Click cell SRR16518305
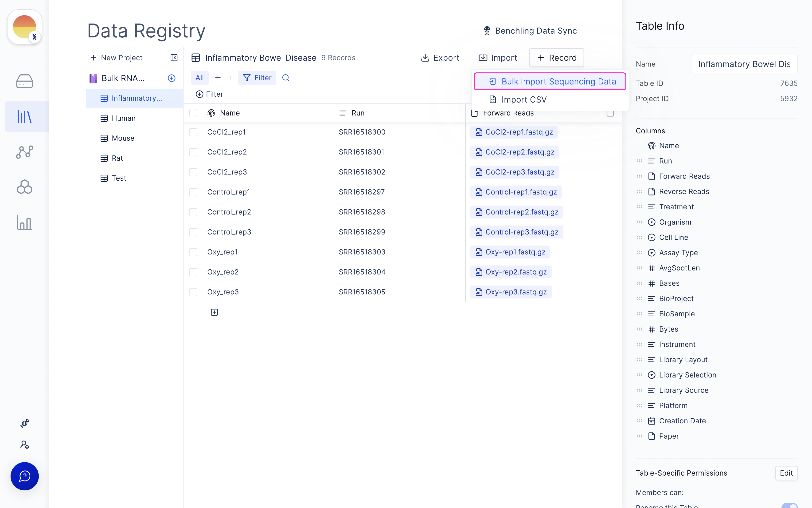Screen dimensions: 812x508 (x=400, y=292)
